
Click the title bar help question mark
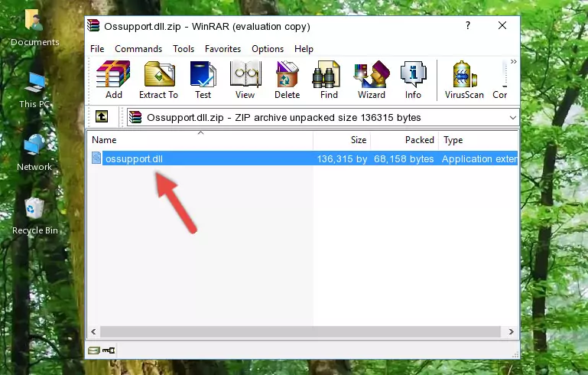pos(468,25)
